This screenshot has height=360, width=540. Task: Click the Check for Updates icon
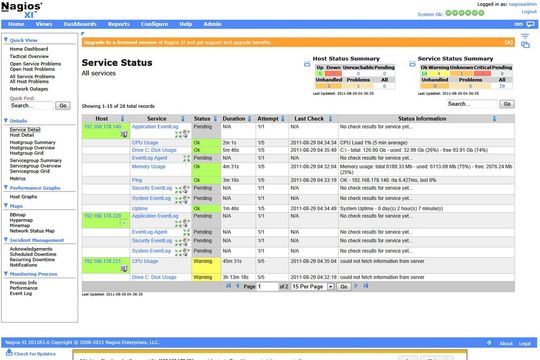pyautogui.click(x=9, y=352)
